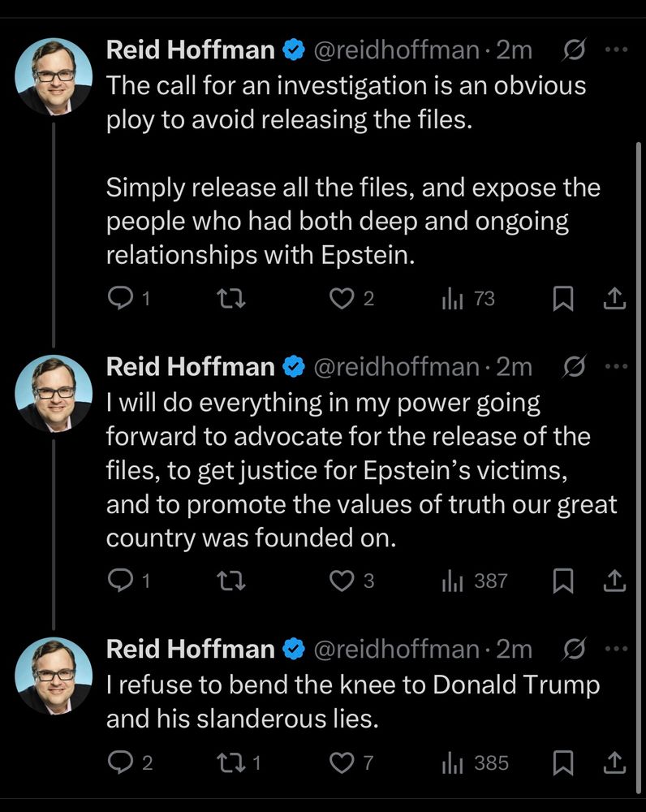Open Grok analysis on the top tweet

click(574, 50)
